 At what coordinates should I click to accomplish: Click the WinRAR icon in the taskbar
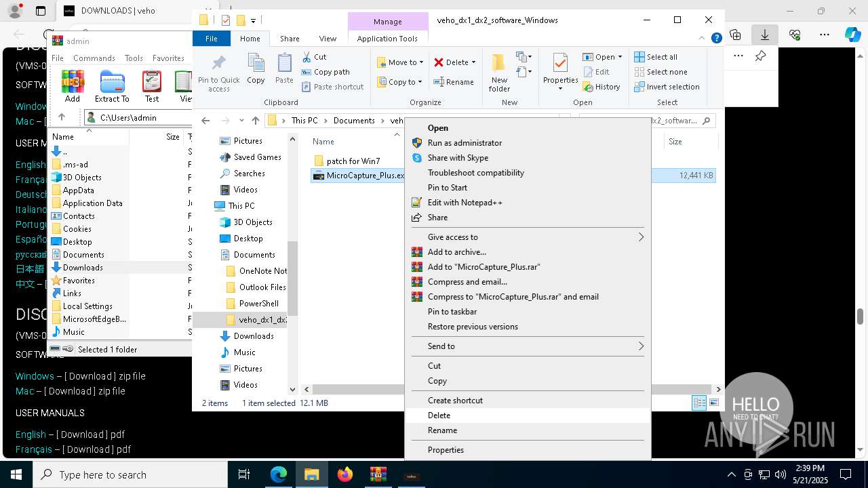[x=378, y=474]
